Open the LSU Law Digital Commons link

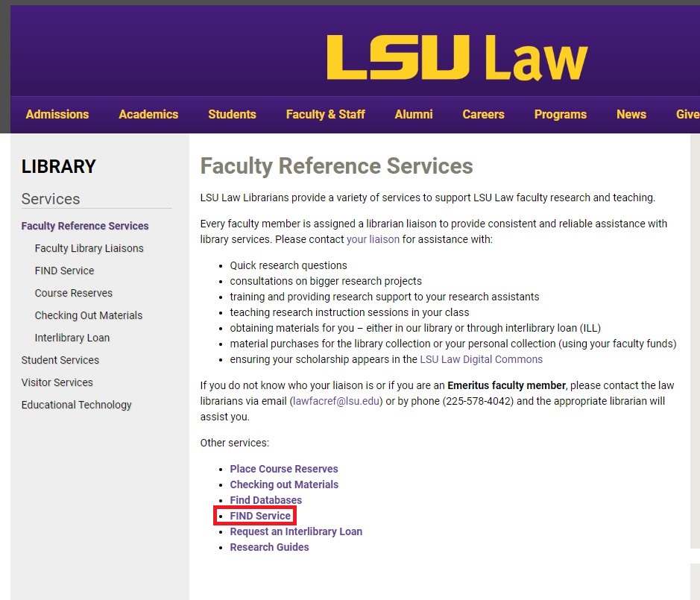[481, 359]
